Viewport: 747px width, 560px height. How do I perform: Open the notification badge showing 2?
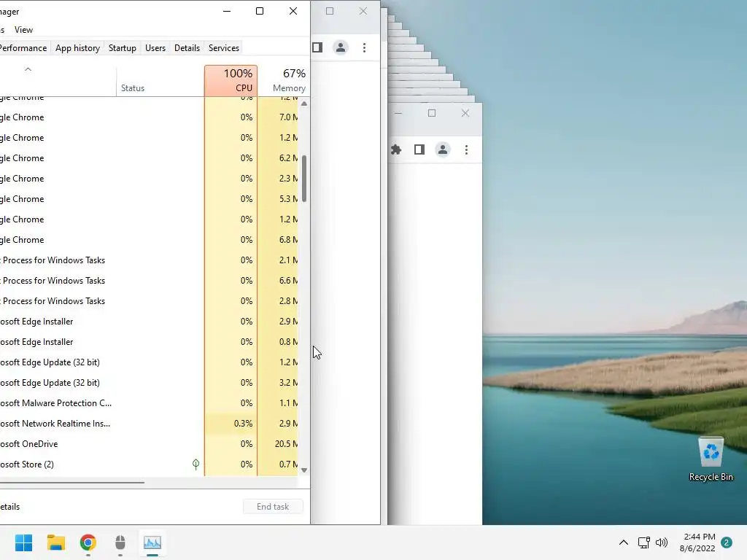(727, 542)
